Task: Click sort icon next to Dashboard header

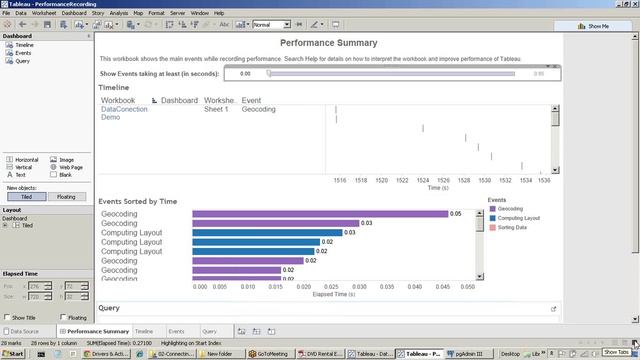Action: pos(154,100)
